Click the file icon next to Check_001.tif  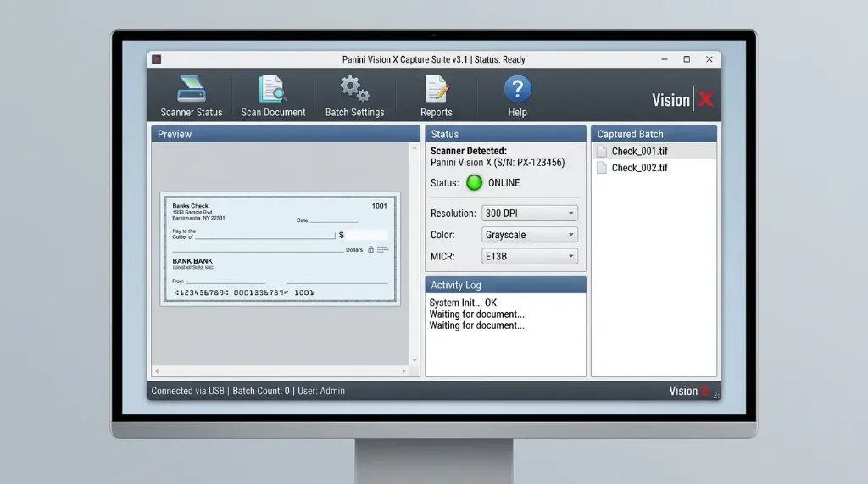(x=602, y=151)
